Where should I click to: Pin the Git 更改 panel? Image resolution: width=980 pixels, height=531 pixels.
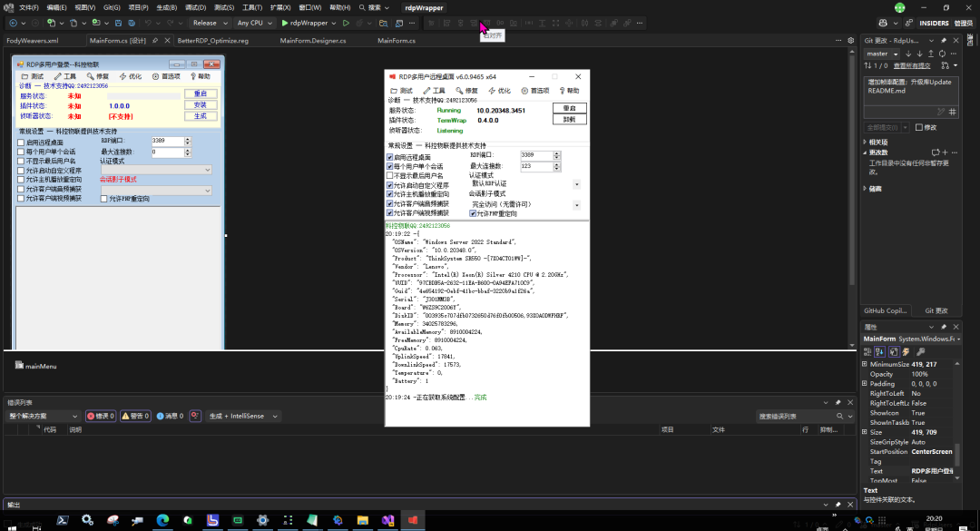(x=944, y=41)
